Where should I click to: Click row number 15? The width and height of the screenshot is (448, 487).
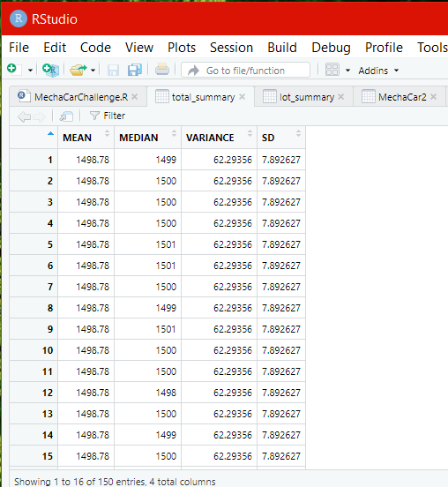(x=34, y=456)
